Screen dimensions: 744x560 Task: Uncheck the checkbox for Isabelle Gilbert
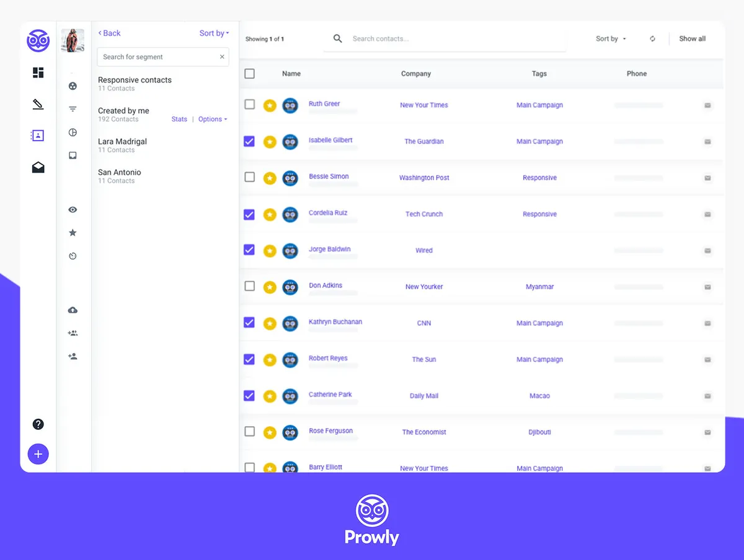[249, 141]
